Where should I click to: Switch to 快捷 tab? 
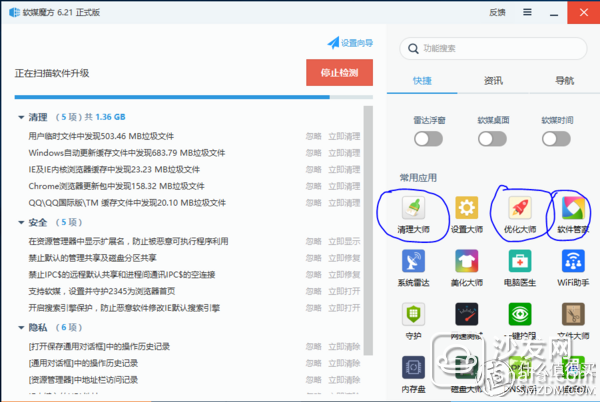(x=422, y=81)
